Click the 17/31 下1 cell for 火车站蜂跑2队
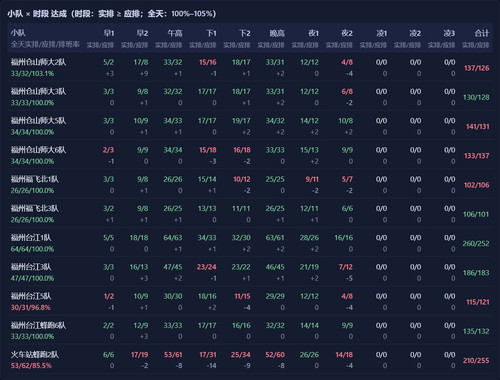The width and height of the screenshot is (500, 380). (x=208, y=355)
